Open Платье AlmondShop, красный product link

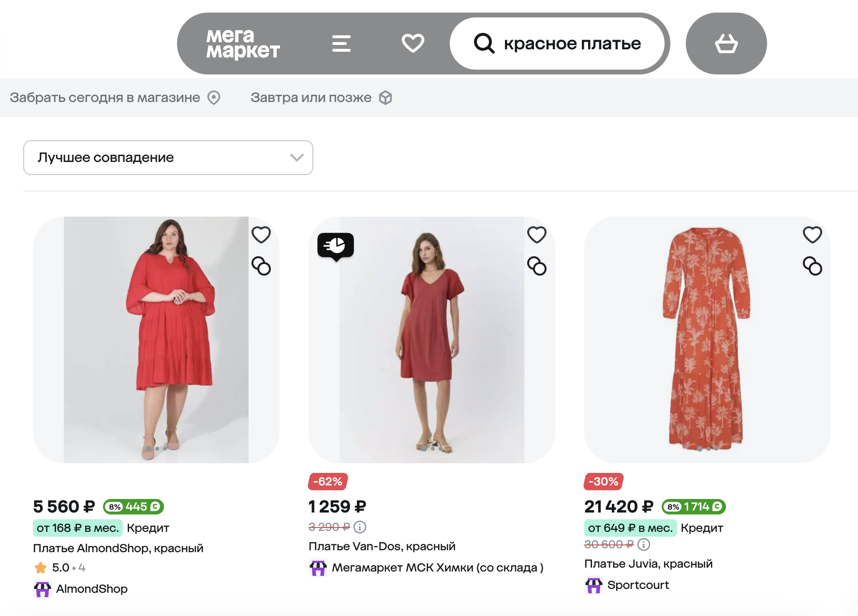118,548
